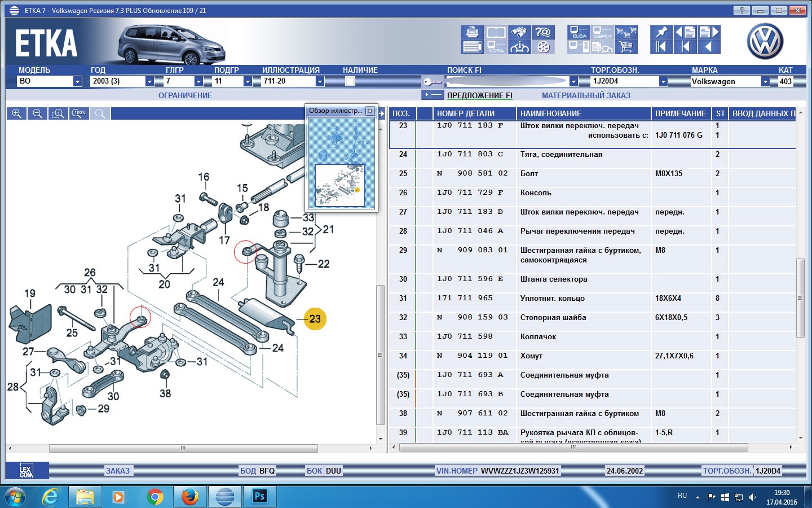This screenshot has width=812, height=508.
Task: Click the plain left arrow icon
Action: click(709, 47)
